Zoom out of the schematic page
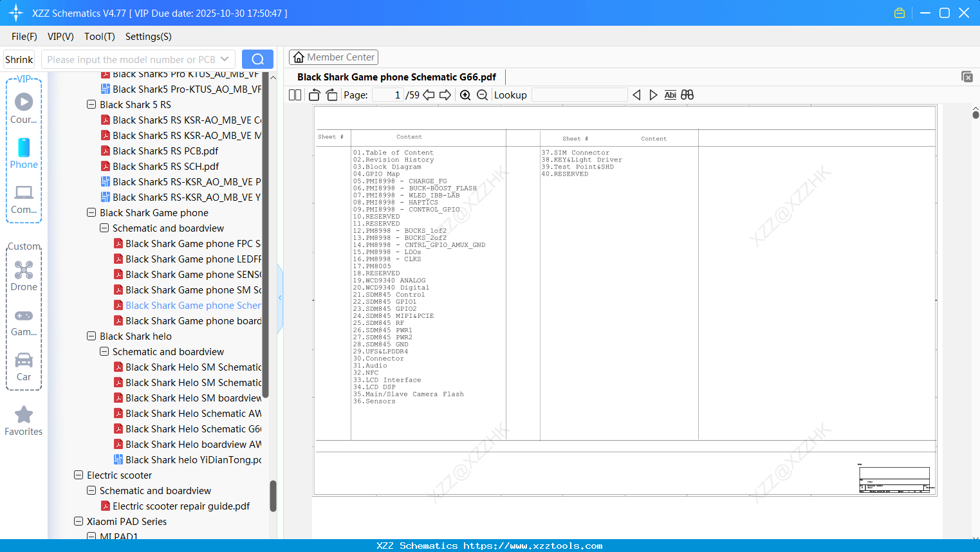 click(x=482, y=95)
